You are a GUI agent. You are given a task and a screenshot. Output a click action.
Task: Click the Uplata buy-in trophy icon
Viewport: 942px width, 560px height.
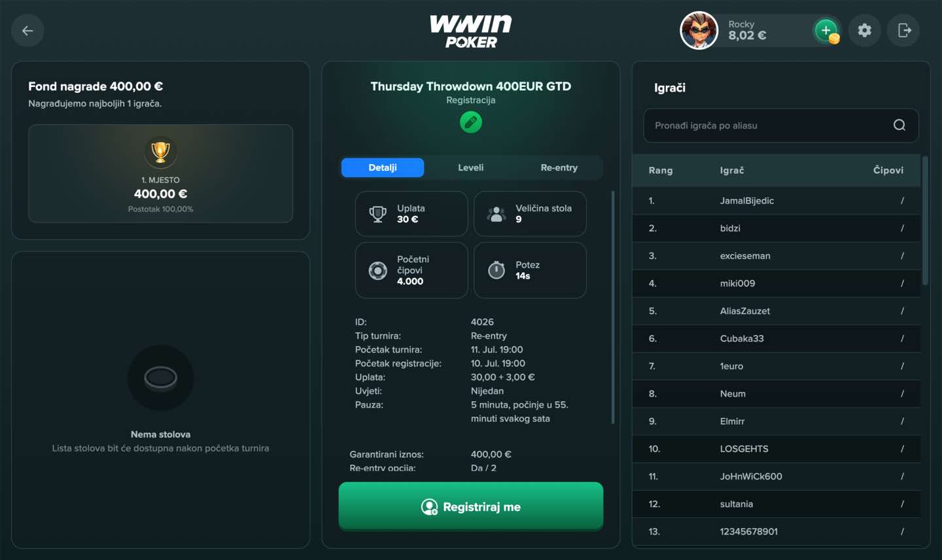point(377,214)
